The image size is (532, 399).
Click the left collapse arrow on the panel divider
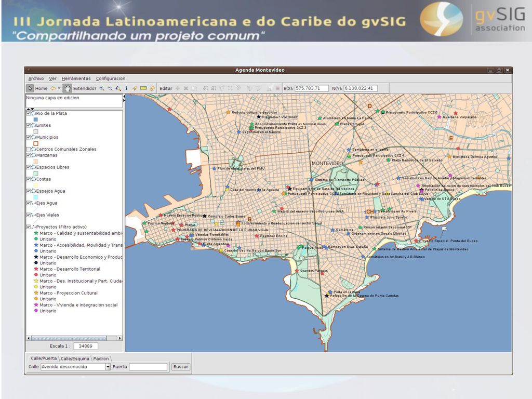124,96
